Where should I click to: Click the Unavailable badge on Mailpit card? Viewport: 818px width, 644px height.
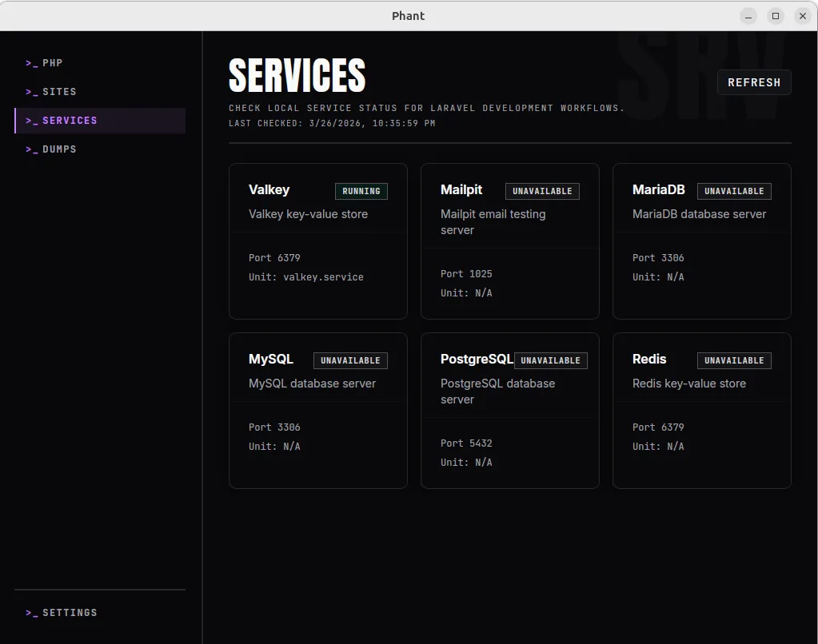pyautogui.click(x=542, y=192)
